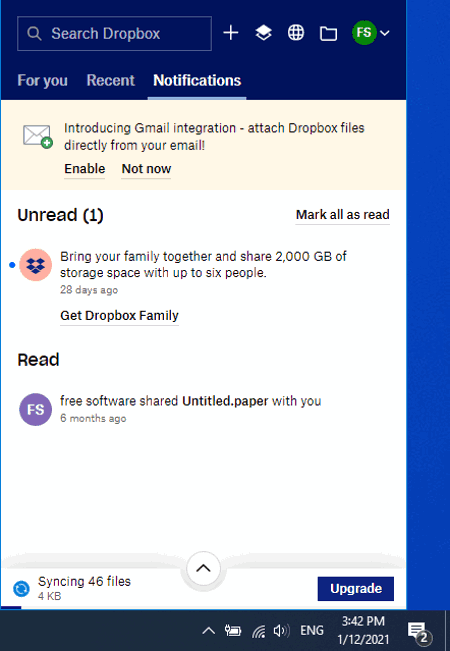450x651 pixels.
Task: Expand the sync panel up-arrow button
Action: (x=203, y=568)
